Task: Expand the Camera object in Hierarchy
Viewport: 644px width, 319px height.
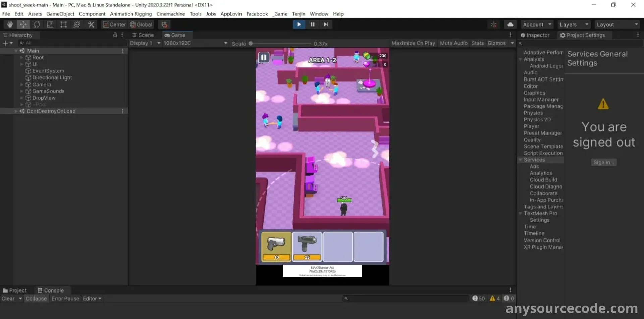Action: [x=22, y=85]
